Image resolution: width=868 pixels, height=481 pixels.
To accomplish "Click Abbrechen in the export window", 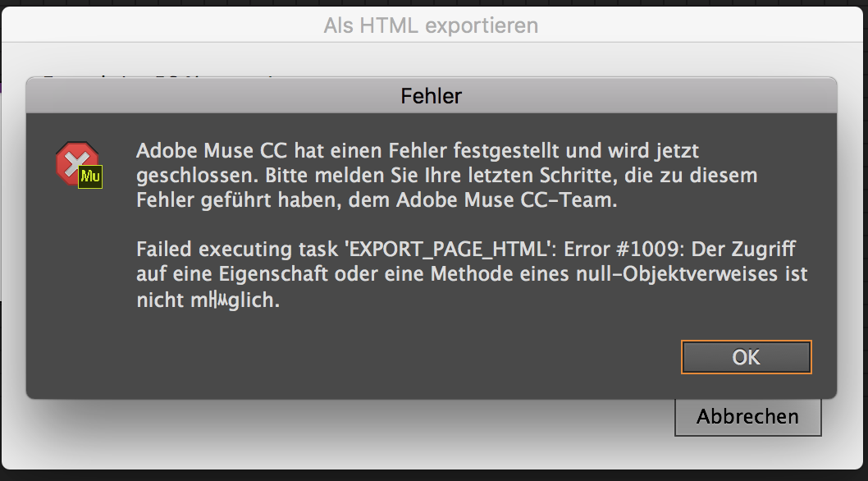I will (747, 417).
